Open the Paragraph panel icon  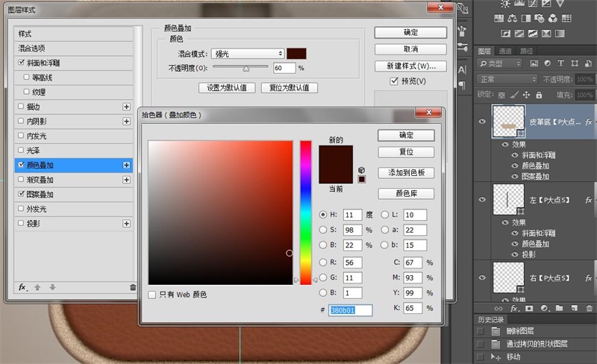click(x=462, y=85)
